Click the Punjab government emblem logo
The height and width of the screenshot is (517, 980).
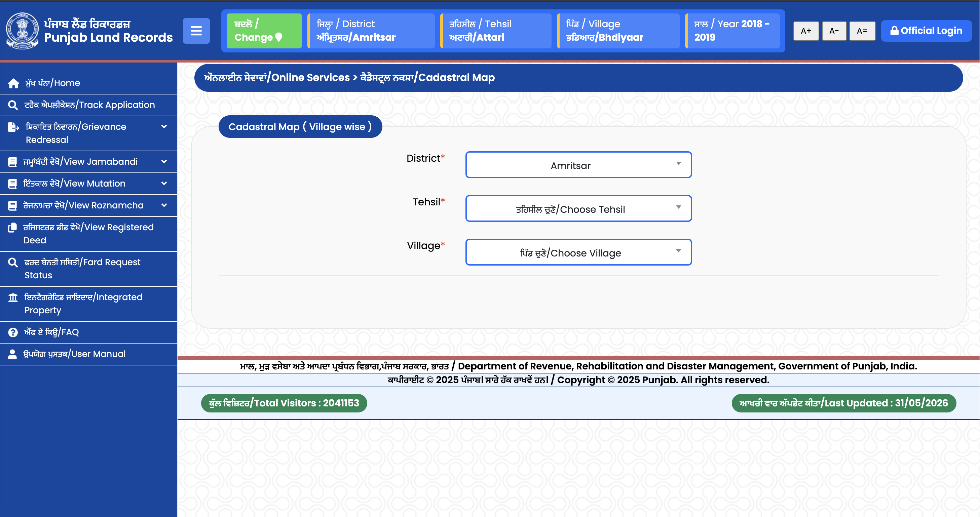23,31
